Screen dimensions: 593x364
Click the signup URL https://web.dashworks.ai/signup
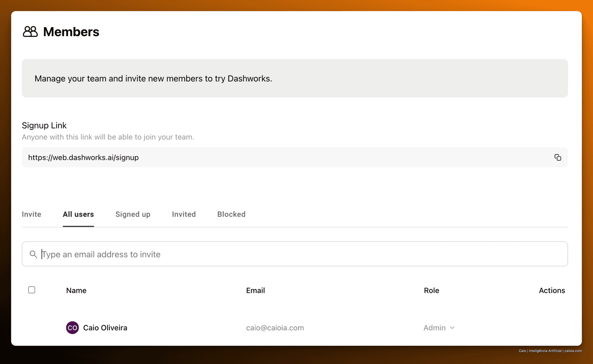[83, 157]
